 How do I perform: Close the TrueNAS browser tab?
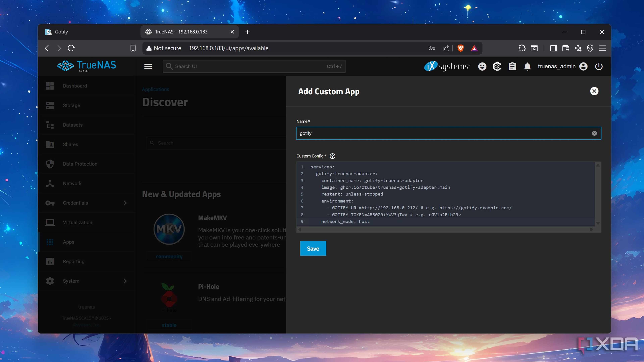point(232,32)
